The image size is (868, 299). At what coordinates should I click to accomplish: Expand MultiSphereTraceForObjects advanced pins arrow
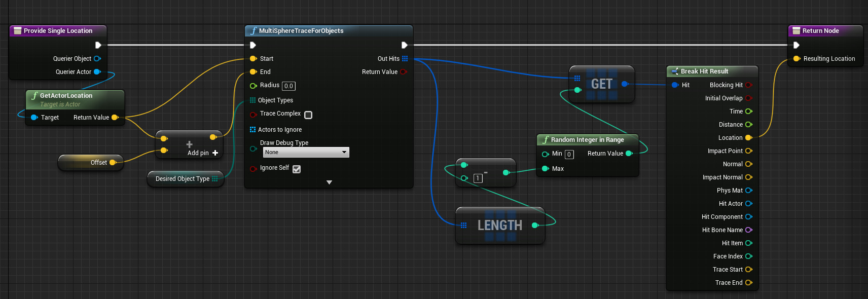coord(329,182)
